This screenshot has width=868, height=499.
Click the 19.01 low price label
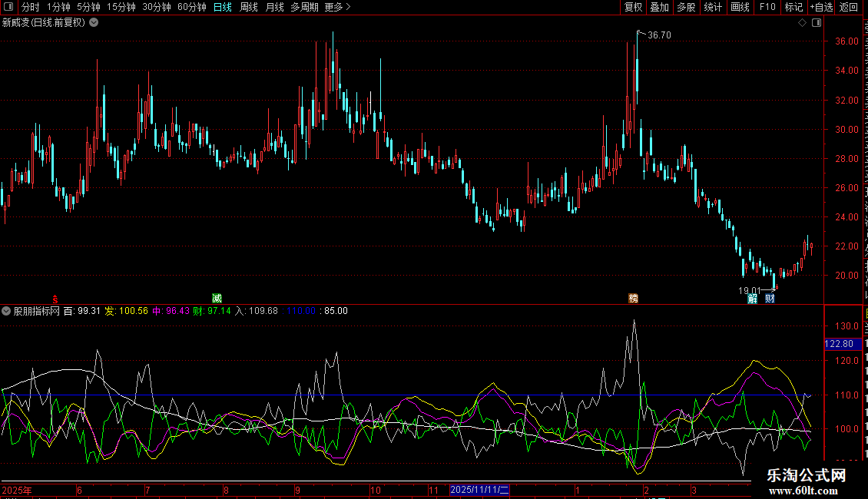coord(750,290)
